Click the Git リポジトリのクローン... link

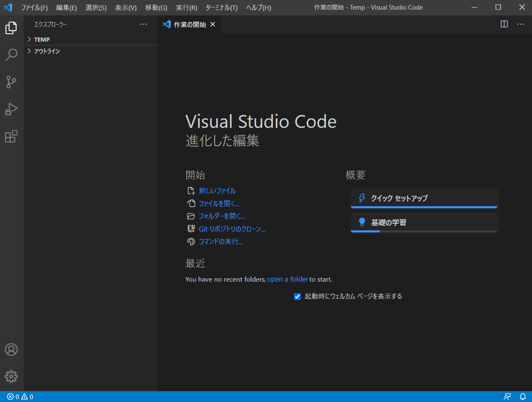[232, 229]
